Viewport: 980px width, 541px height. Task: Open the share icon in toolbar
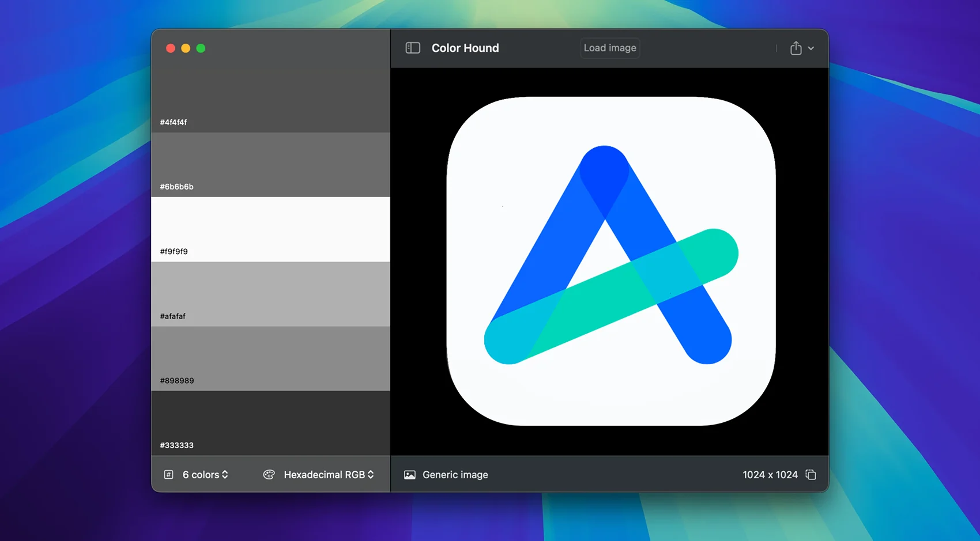[x=796, y=48]
